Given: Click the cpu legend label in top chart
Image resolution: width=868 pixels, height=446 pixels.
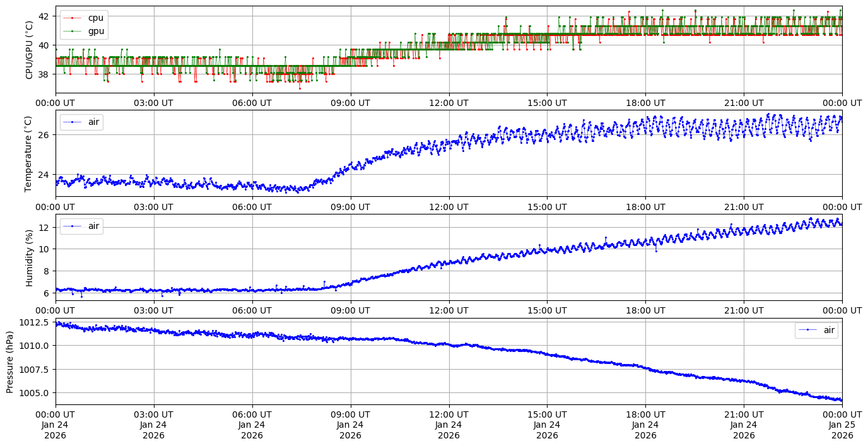Looking at the screenshot, I should [x=95, y=18].
